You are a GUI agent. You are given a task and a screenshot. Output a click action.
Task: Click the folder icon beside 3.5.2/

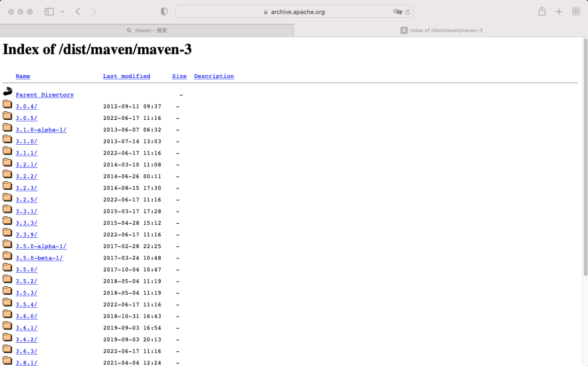pyautogui.click(x=7, y=279)
